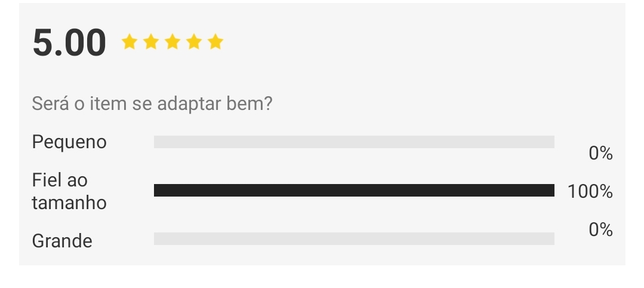Select the 'Fiel ao tamanho' fit label

click(69, 191)
